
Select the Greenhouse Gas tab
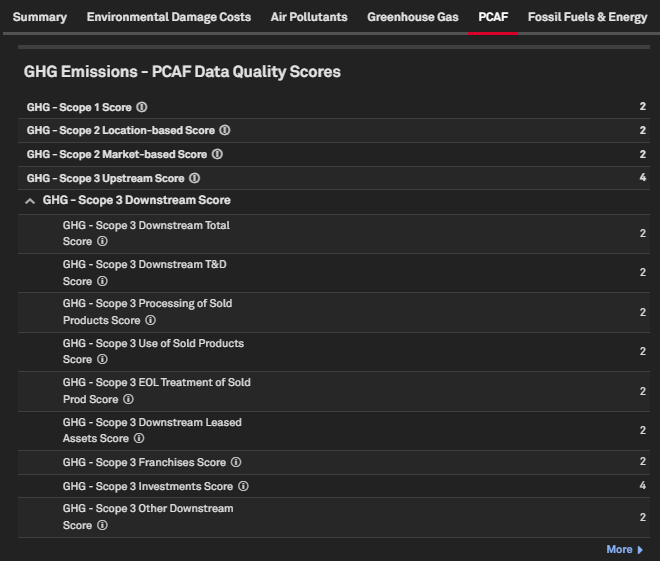pyautogui.click(x=413, y=18)
